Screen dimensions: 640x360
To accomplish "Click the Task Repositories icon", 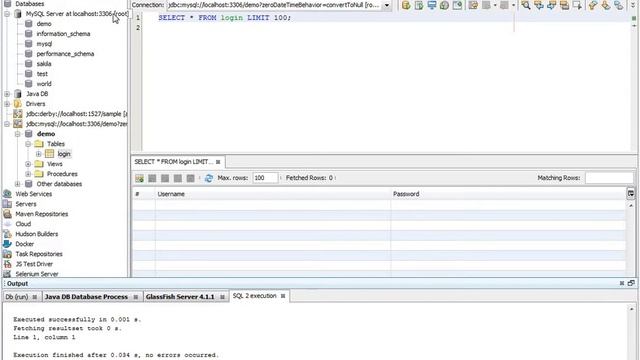I will click(x=7, y=254).
